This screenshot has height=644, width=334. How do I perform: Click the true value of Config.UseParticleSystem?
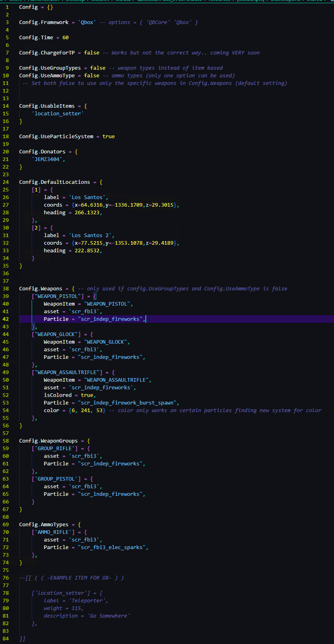point(109,137)
